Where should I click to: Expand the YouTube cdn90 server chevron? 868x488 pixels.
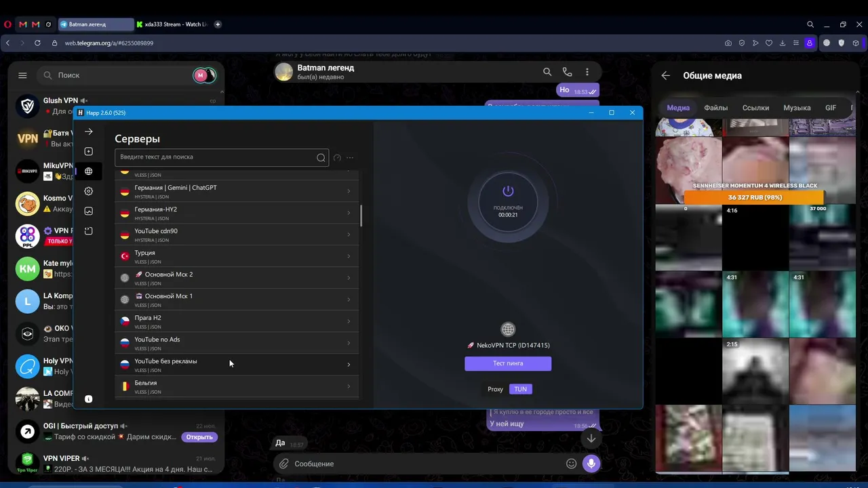click(x=349, y=235)
